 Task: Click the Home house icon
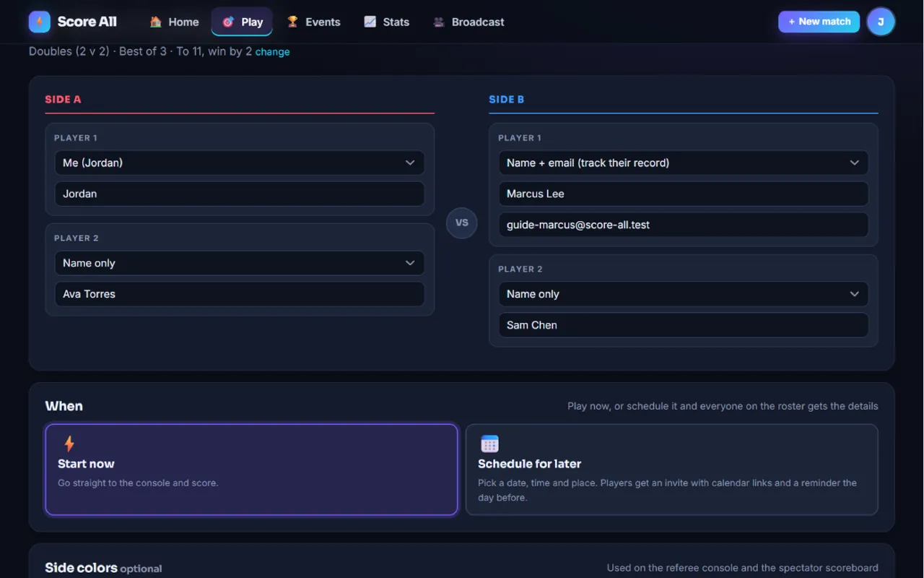[155, 22]
